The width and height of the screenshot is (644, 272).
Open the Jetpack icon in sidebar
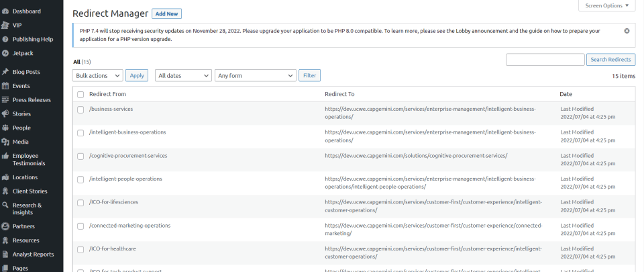[x=5, y=53]
